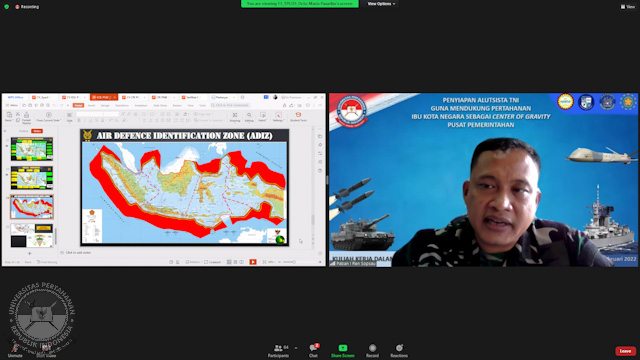Switch to the WPS Office tab

coord(16,98)
